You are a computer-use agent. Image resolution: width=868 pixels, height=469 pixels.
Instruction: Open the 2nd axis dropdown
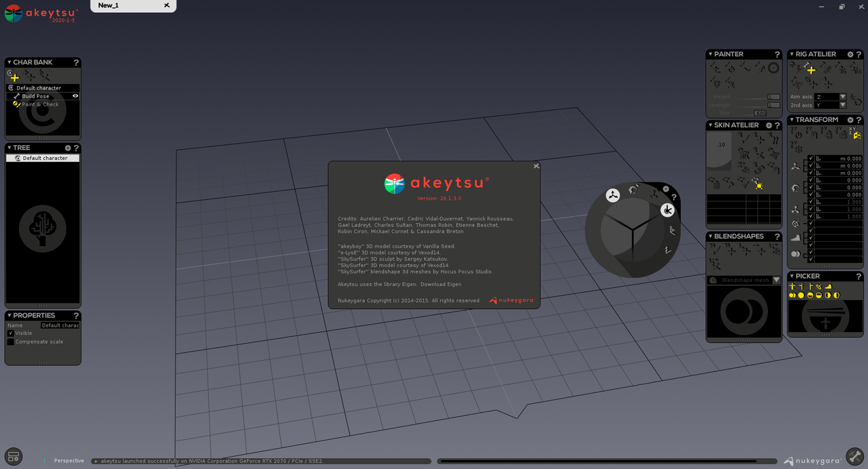[x=831, y=105]
